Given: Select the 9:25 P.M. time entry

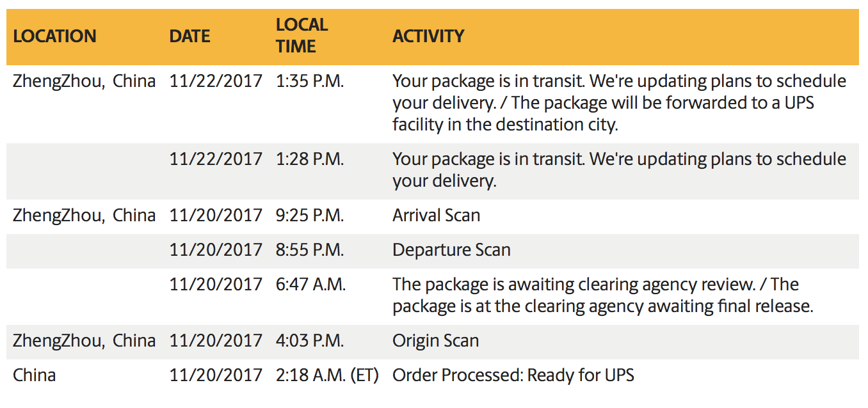Looking at the screenshot, I should click(310, 216).
